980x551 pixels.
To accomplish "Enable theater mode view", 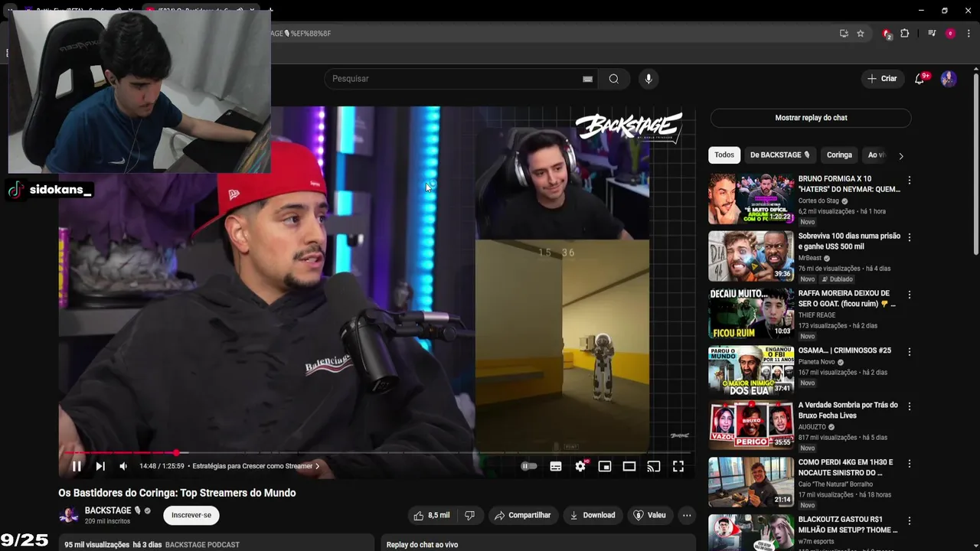I will coord(629,466).
